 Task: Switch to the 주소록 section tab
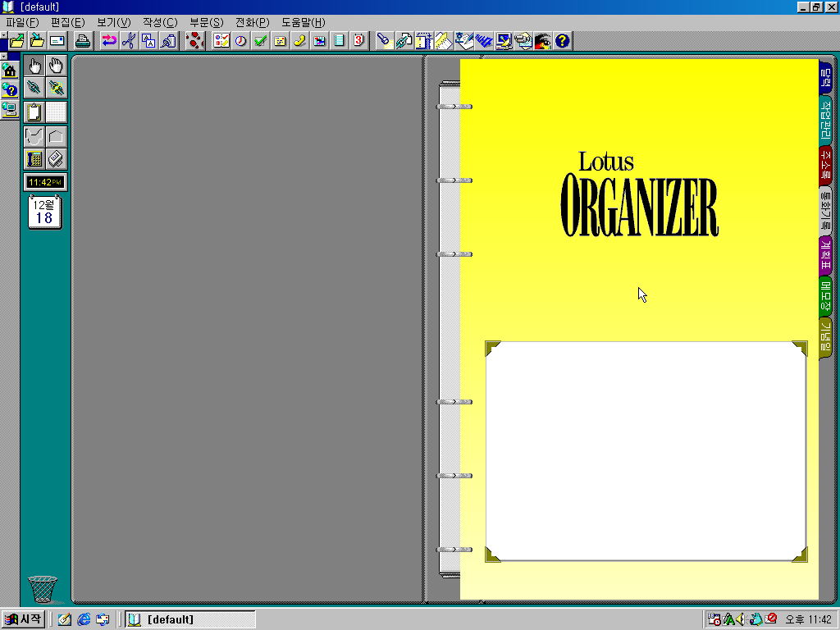825,166
